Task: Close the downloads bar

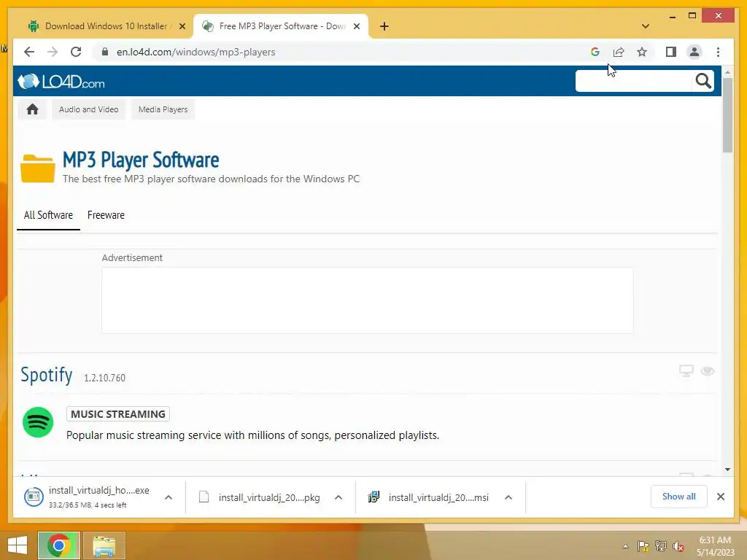Action: point(720,497)
